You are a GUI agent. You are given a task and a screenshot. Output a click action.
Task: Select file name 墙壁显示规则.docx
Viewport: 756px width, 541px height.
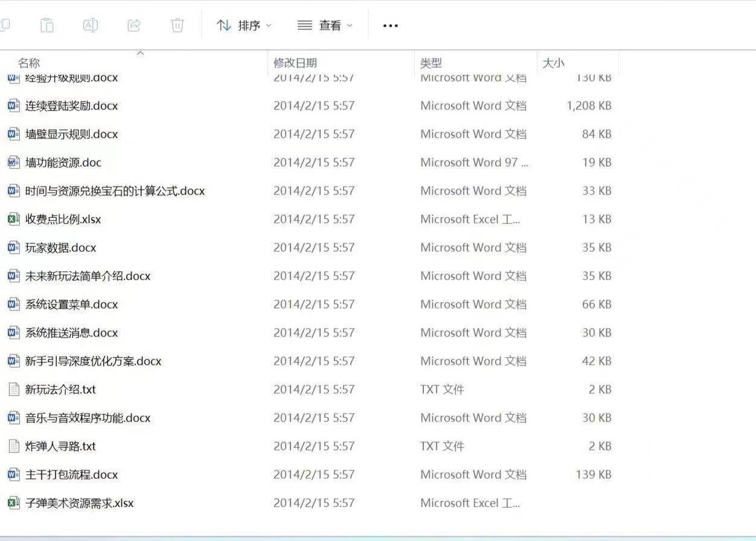pyautogui.click(x=71, y=134)
